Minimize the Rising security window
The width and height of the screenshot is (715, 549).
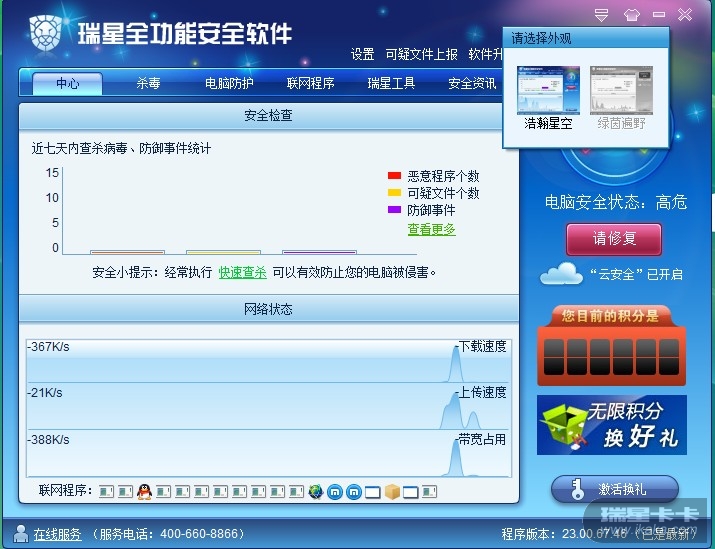pos(659,15)
